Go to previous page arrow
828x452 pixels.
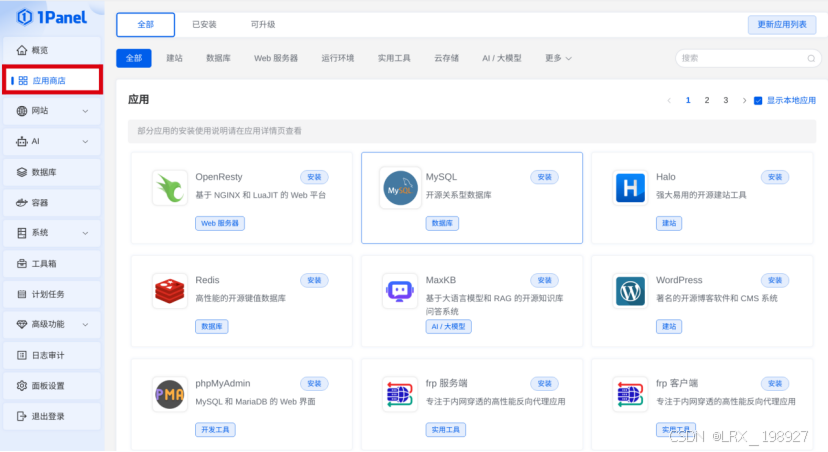[669, 100]
